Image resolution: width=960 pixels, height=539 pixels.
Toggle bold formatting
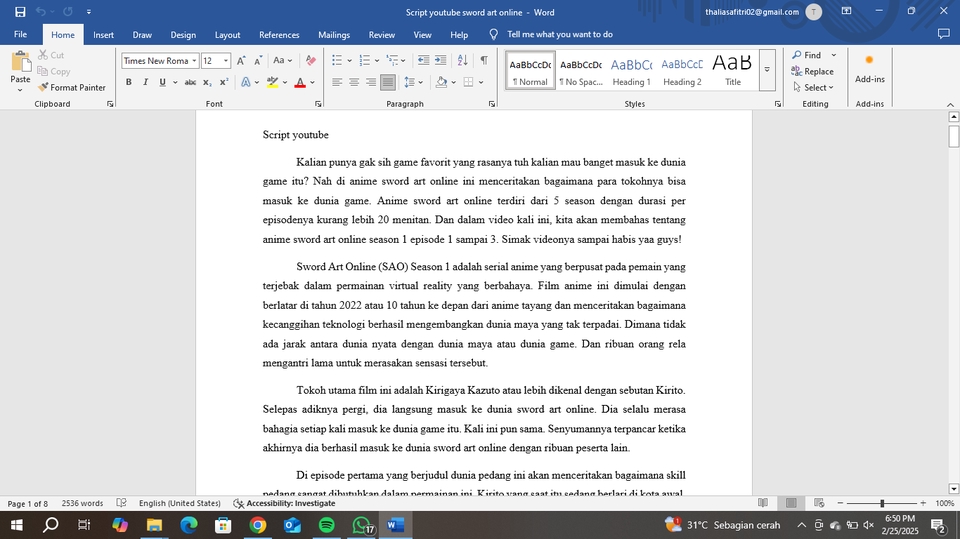click(129, 82)
